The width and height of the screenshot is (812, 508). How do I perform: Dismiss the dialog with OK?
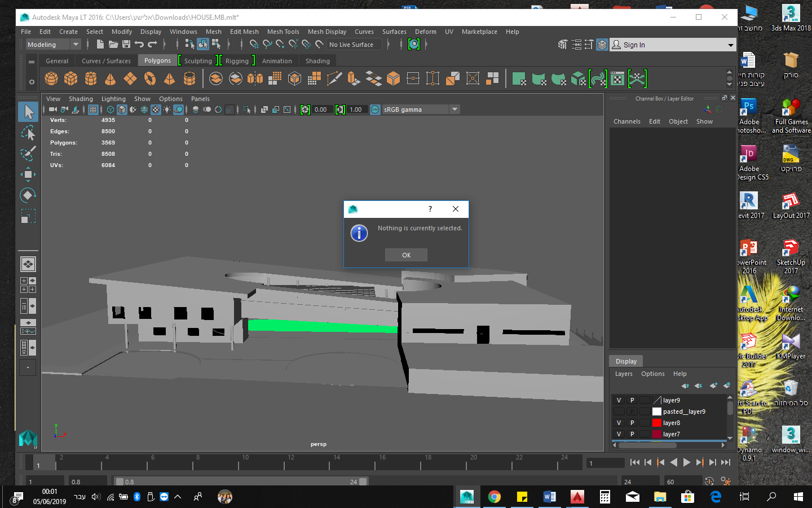pyautogui.click(x=406, y=255)
